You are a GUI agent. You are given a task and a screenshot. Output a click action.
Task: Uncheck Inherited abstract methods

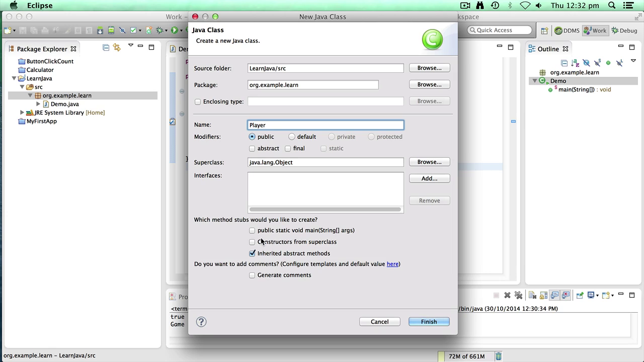252,253
